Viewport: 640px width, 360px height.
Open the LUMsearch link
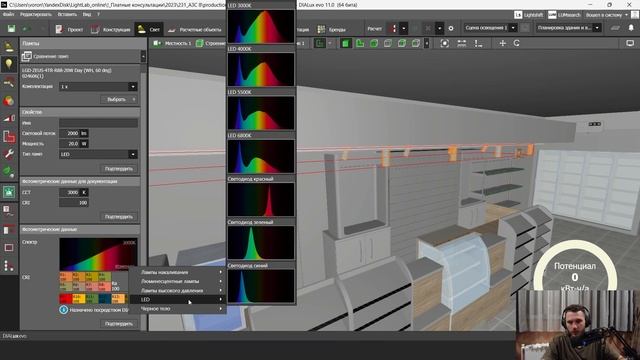click(x=564, y=15)
